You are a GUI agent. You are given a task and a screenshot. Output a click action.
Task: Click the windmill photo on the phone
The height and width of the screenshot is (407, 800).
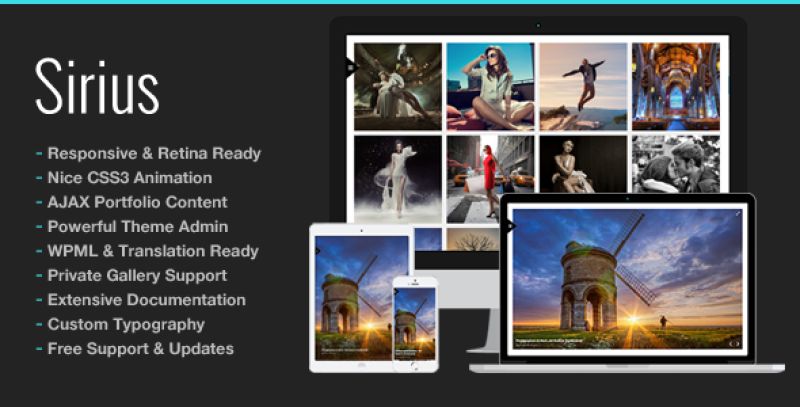[x=415, y=324]
